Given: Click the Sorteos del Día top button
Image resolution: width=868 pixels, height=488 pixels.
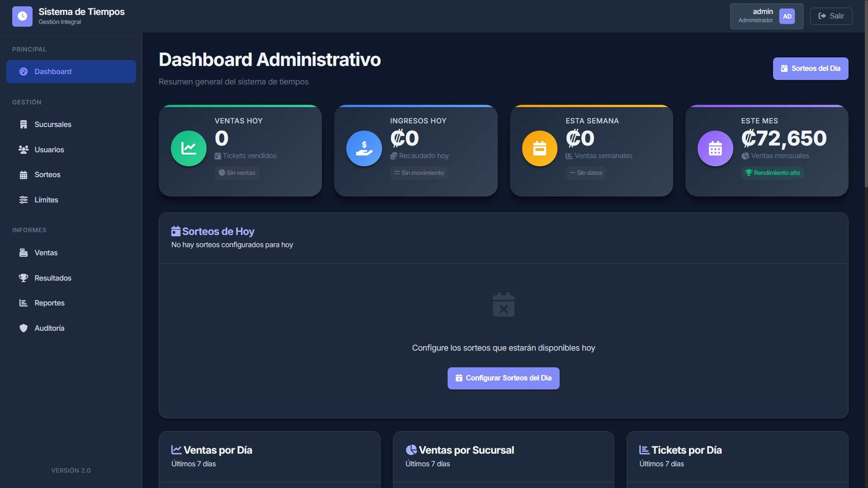Looking at the screenshot, I should [810, 69].
